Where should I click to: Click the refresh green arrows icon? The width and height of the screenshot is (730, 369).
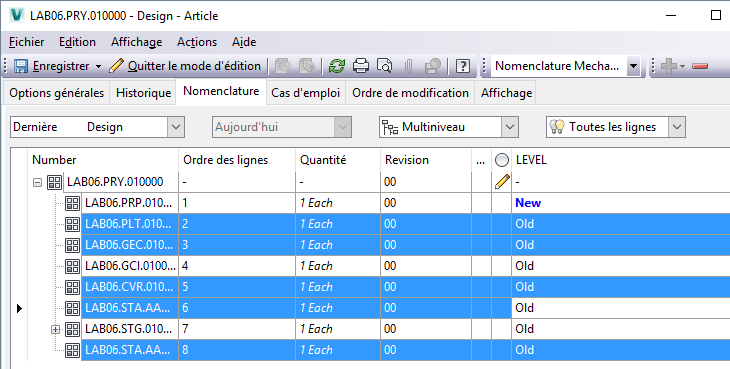click(x=337, y=66)
